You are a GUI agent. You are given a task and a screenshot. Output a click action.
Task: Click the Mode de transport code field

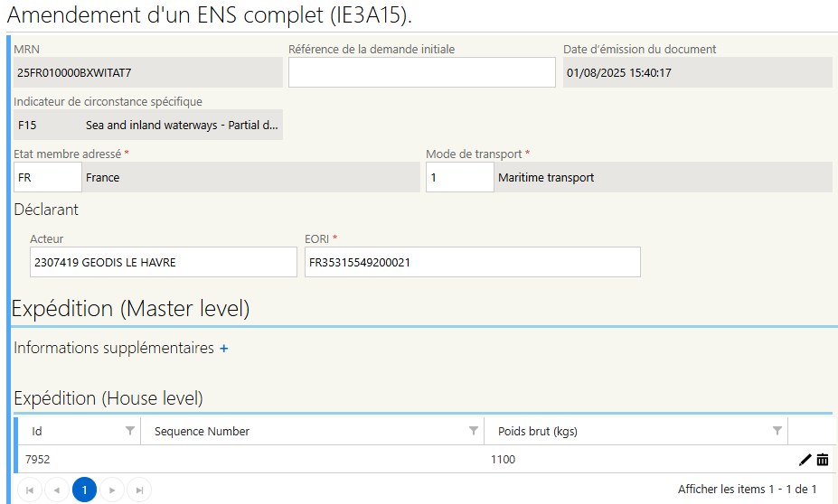pyautogui.click(x=459, y=177)
